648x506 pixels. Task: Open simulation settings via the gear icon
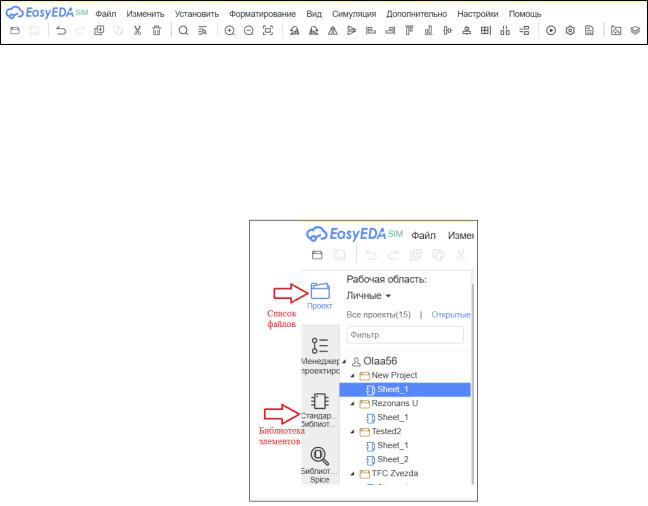click(570, 30)
